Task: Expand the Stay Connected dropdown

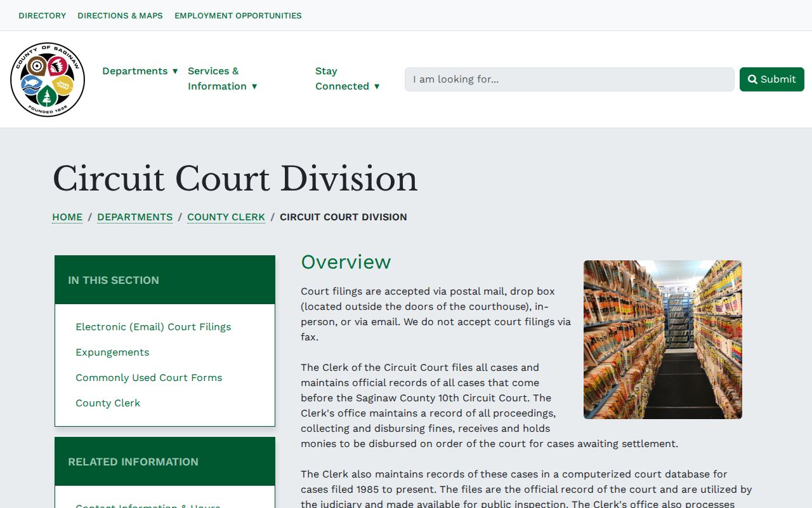Action: tap(348, 79)
